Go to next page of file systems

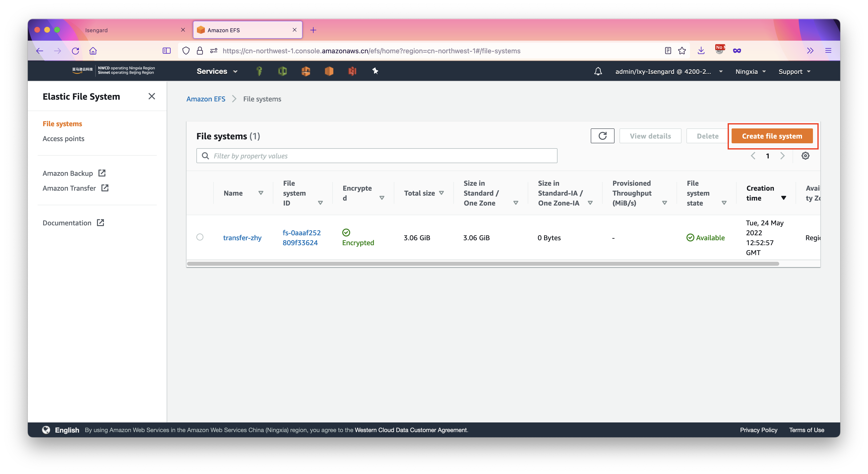[x=782, y=156]
